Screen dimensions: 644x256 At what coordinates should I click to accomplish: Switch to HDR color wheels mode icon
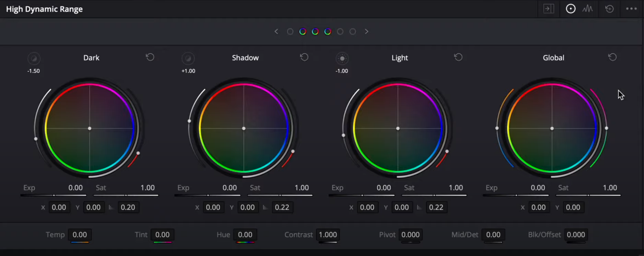coord(570,9)
